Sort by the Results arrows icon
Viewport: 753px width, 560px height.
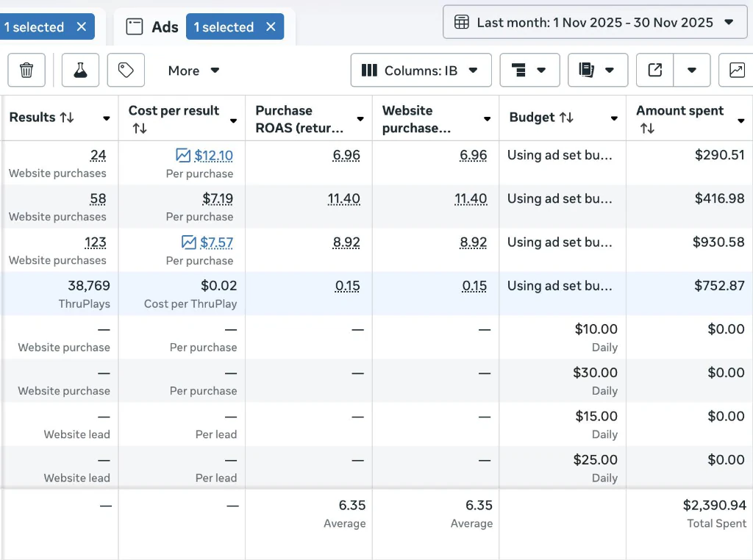pyautogui.click(x=67, y=117)
